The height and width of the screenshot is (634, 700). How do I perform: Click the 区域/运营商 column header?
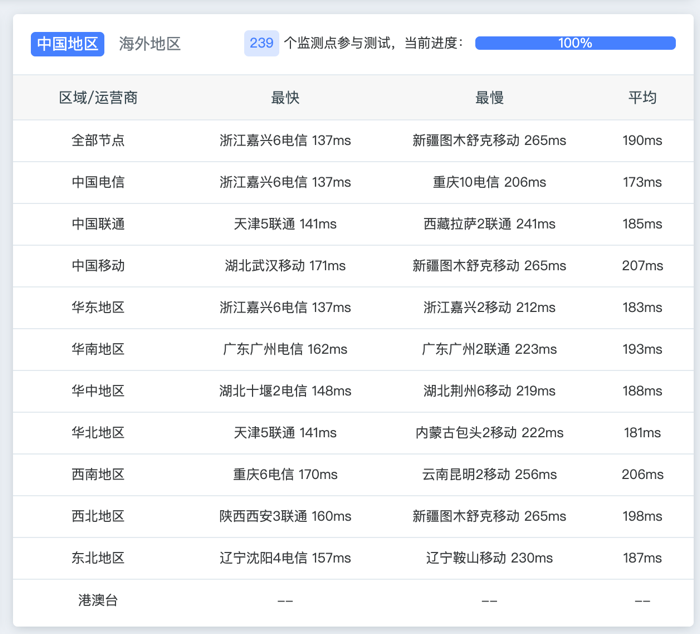point(98,97)
